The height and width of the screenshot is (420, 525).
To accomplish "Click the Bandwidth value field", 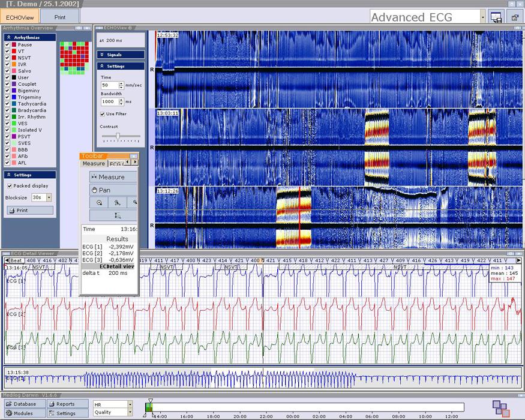I will (x=108, y=102).
